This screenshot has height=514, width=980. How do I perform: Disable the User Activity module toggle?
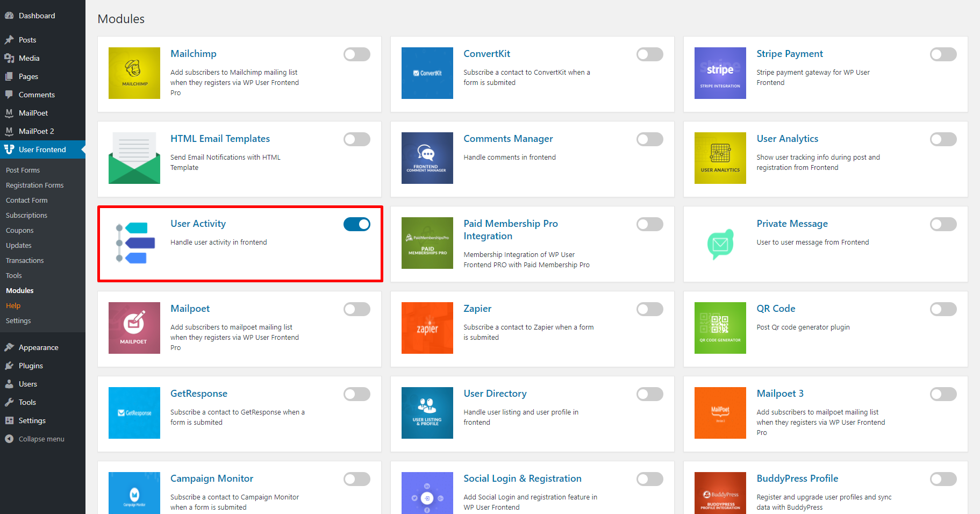(357, 224)
